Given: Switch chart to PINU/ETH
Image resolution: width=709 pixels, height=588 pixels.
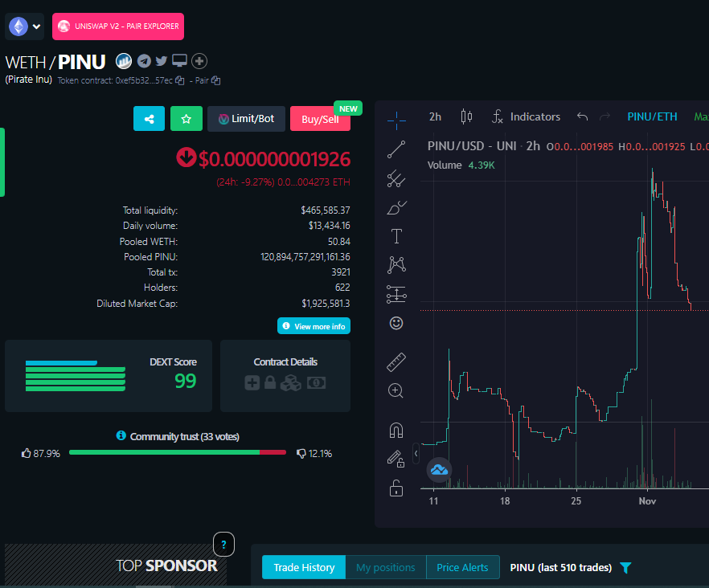Looking at the screenshot, I should 652,116.
